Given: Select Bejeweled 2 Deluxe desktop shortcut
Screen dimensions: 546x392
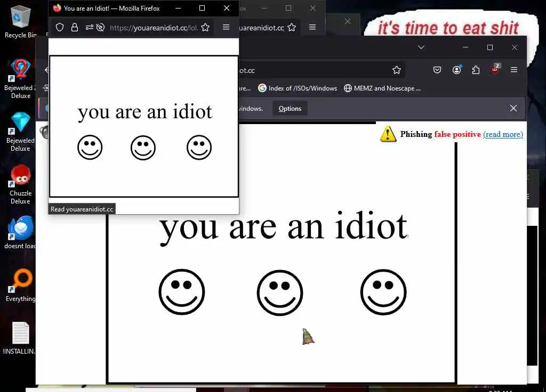Looking at the screenshot, I should 20,79.
